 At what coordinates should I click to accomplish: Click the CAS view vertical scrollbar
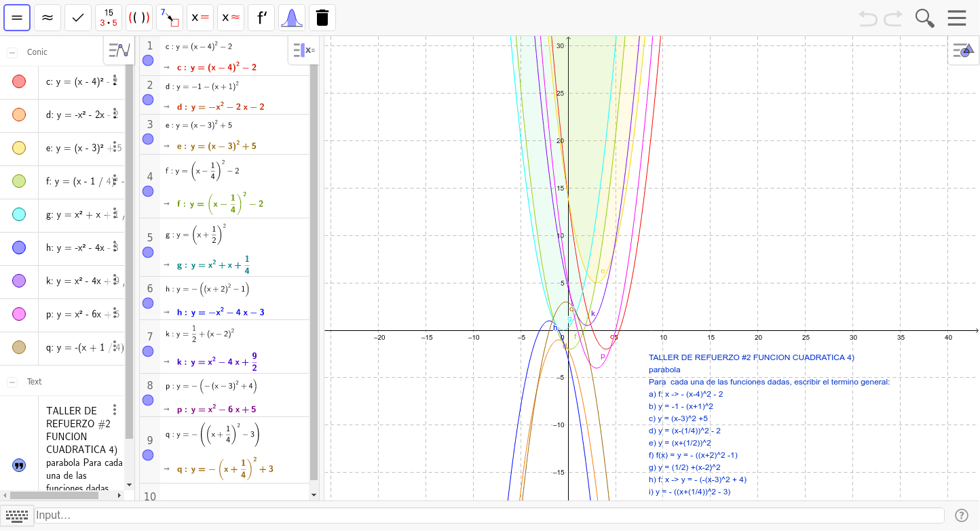(x=314, y=271)
